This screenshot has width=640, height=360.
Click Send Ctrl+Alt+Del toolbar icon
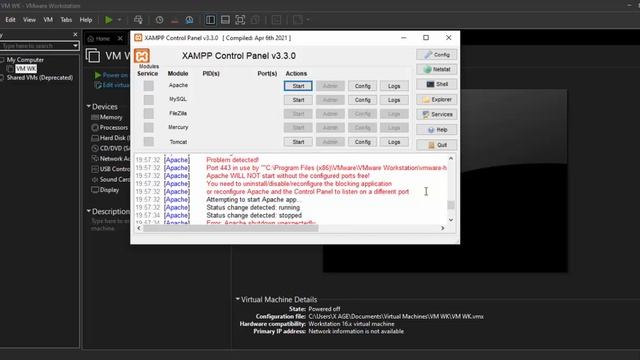(138, 20)
